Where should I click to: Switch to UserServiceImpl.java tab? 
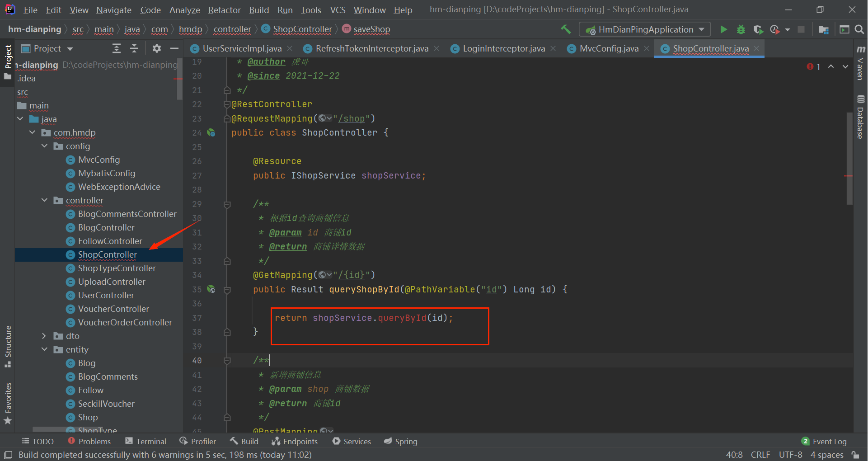pos(242,48)
